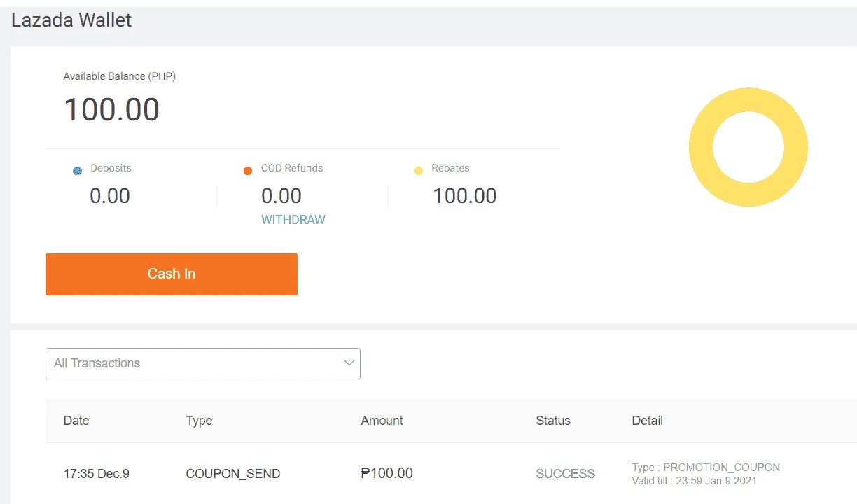Click the blue Deposits legend dot
Screen dimensions: 857x504
(78, 171)
